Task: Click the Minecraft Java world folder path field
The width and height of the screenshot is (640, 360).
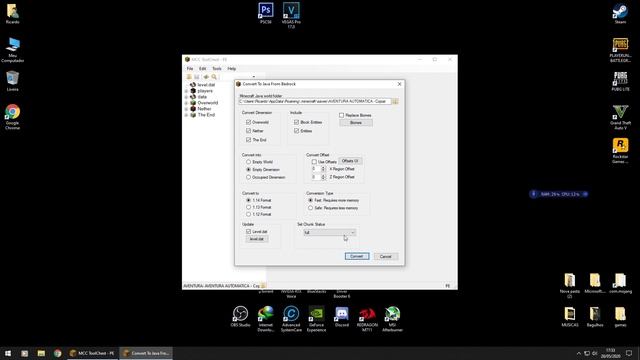Action: [x=315, y=101]
